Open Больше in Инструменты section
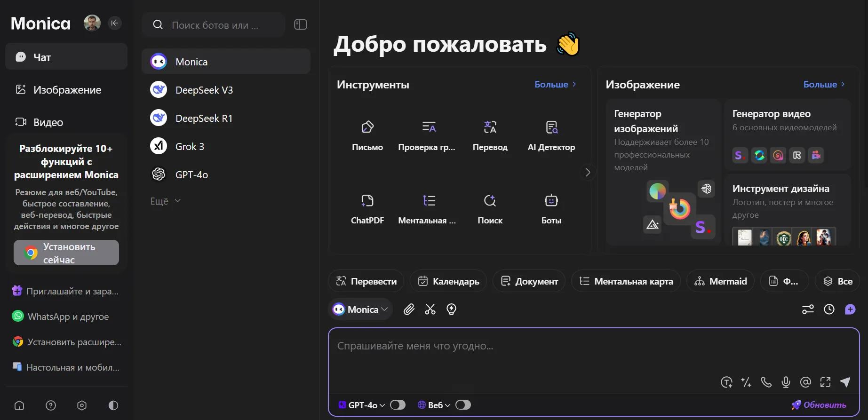This screenshot has height=420, width=868. click(556, 84)
